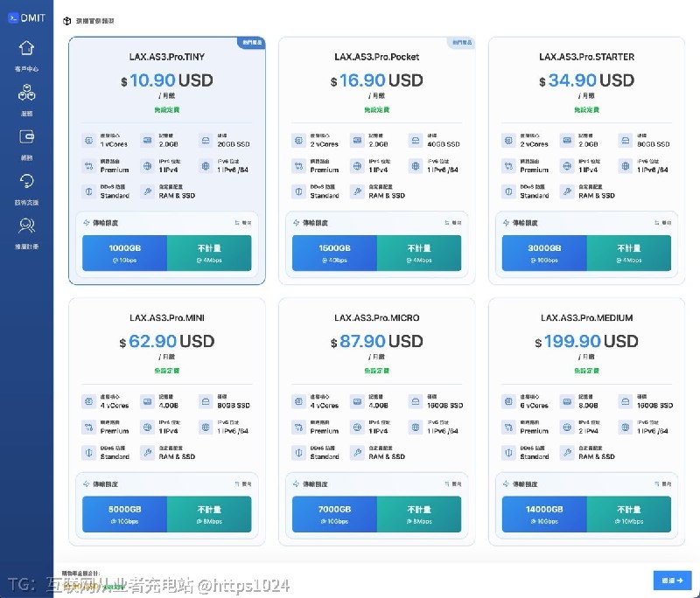Click the bandwidth lightning icon on TINY card
The width and height of the screenshot is (700, 598).
(x=86, y=223)
